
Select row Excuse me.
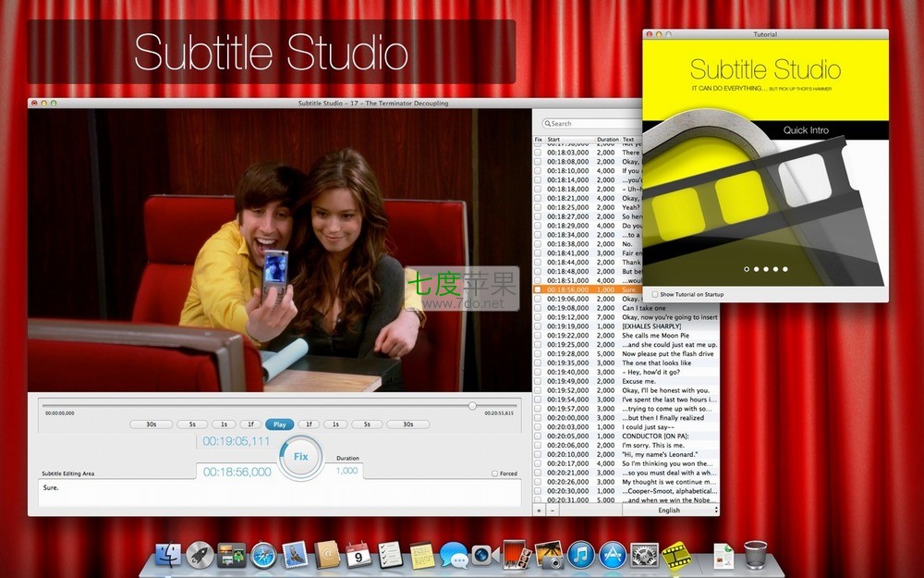(x=626, y=381)
